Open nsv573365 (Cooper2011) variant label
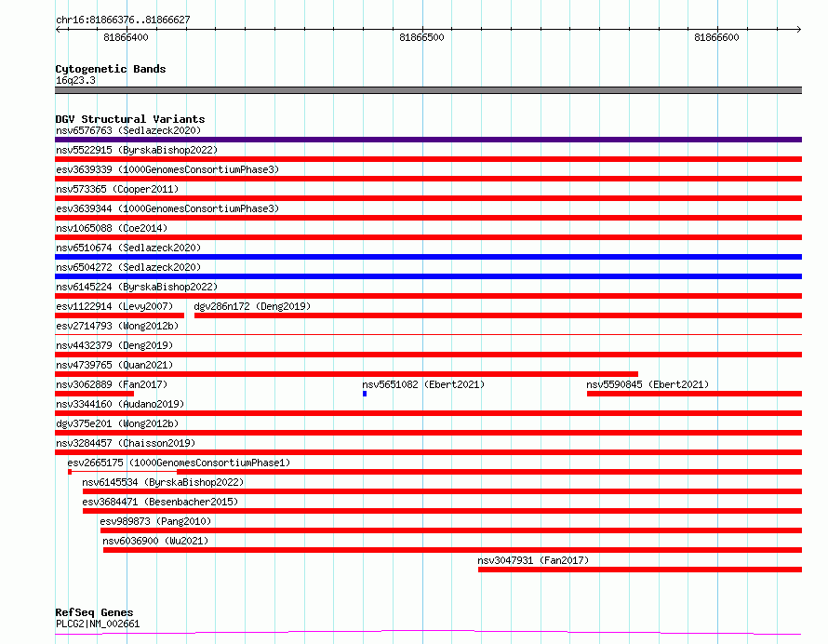The height and width of the screenshot is (644, 828). pyautogui.click(x=117, y=189)
